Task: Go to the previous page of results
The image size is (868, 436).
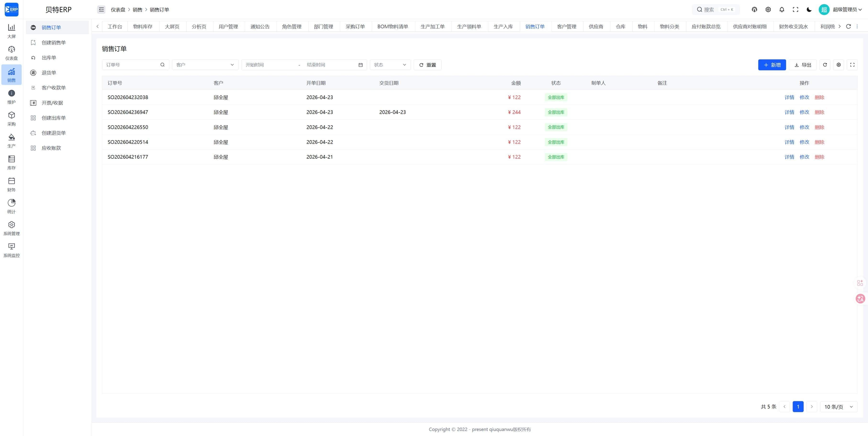Action: pyautogui.click(x=784, y=407)
